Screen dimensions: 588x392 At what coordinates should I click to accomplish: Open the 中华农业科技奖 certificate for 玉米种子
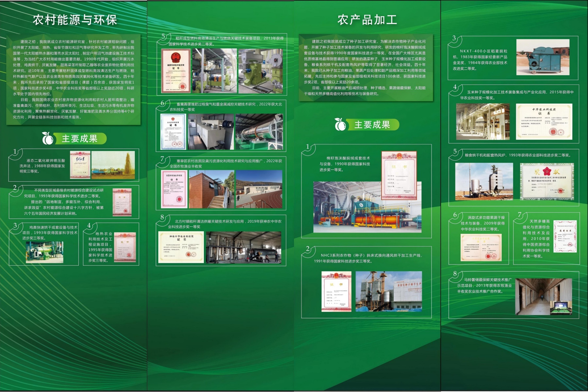[544, 122]
